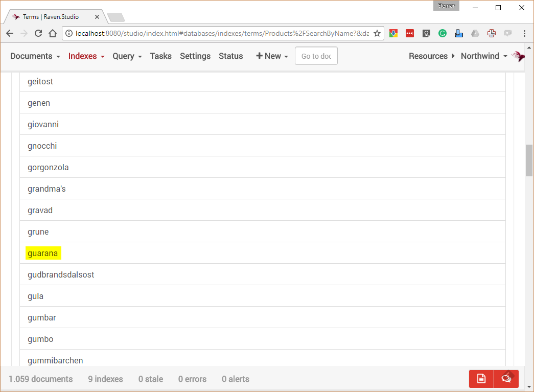Click the address bar URL
The width and height of the screenshot is (534, 392).
coord(222,33)
